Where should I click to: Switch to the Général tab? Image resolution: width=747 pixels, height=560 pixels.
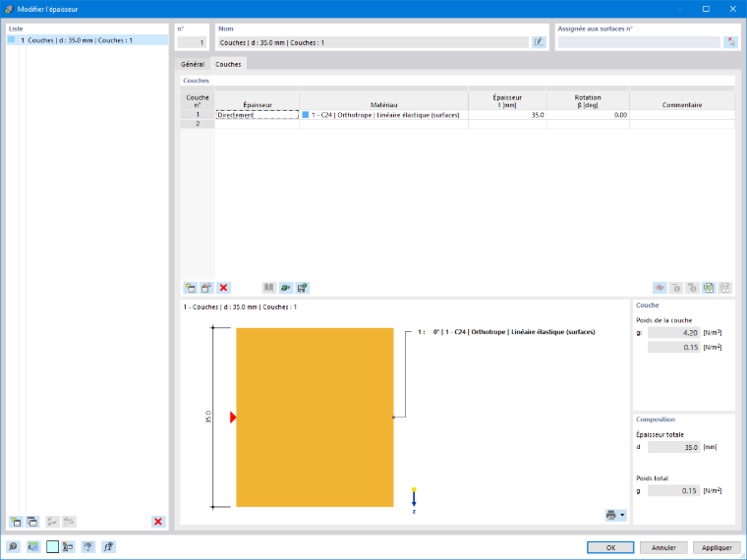pos(193,64)
